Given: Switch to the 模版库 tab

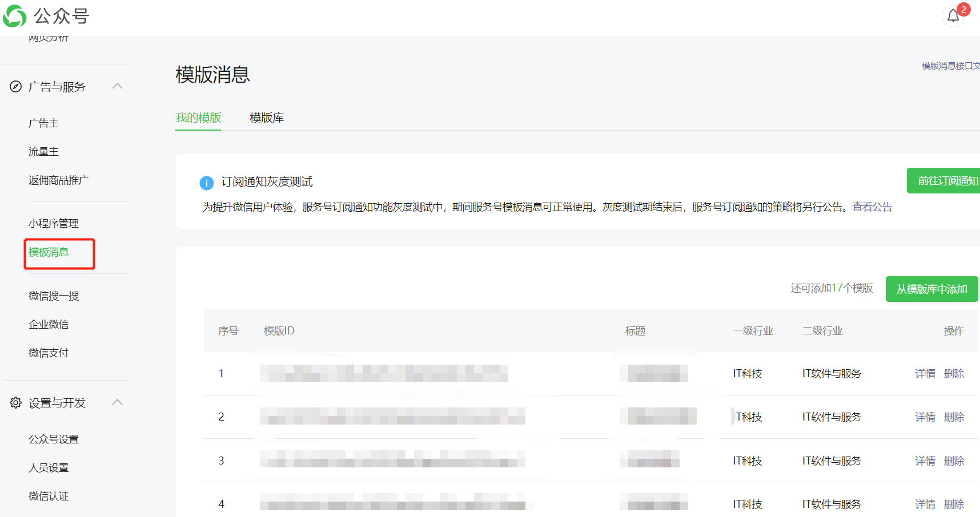Looking at the screenshot, I should point(266,118).
